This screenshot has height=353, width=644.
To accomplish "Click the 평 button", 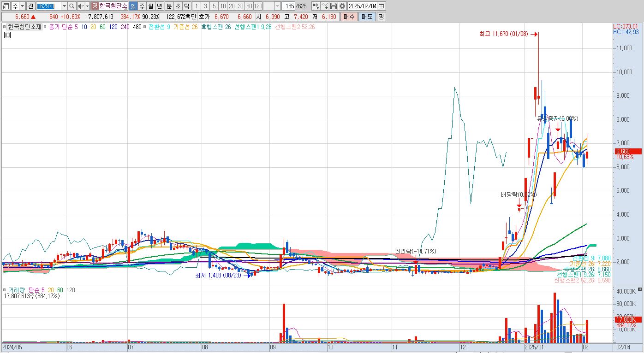I will point(381,17).
